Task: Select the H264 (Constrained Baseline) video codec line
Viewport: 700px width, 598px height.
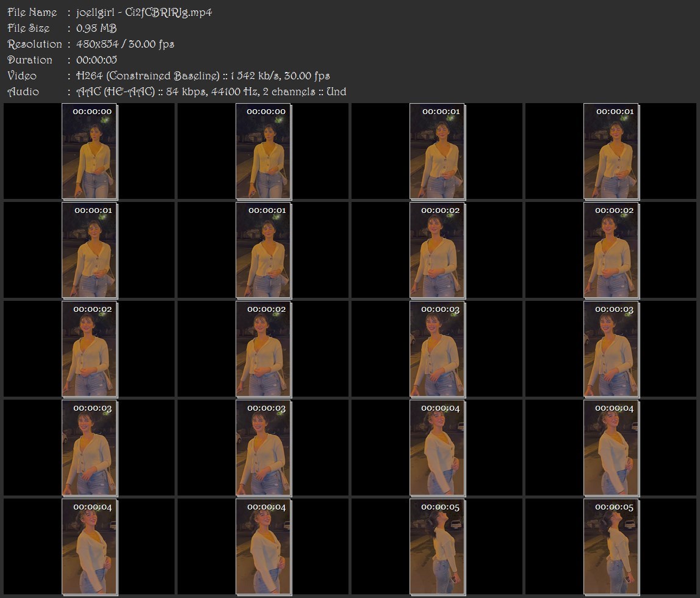Action: pos(203,76)
